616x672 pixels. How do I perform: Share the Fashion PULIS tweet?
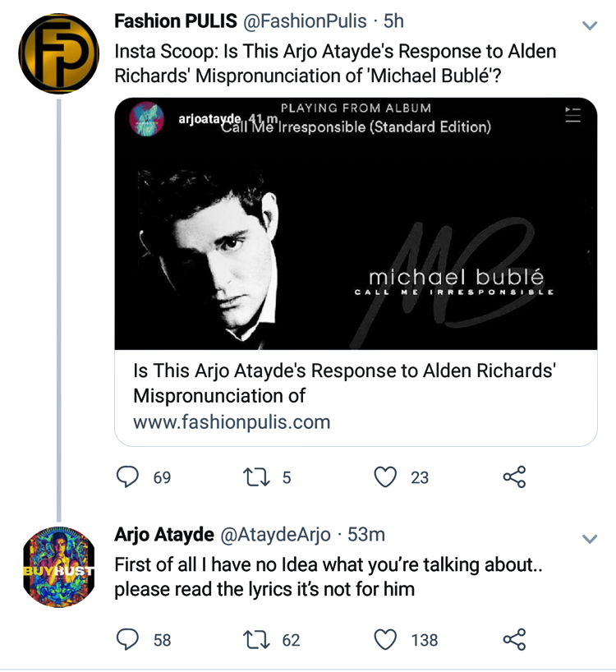513,476
